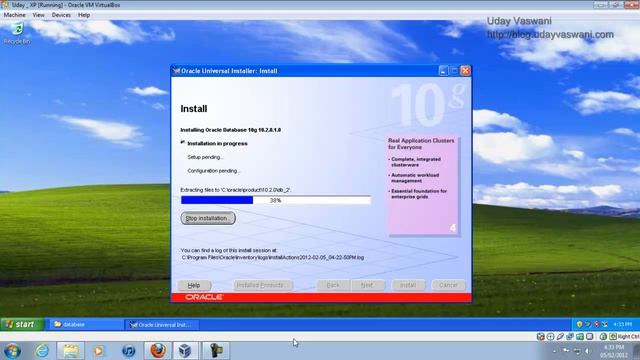Open the camera recorder app on host taskbar
This screenshot has width=640, height=360.
[x=216, y=351]
